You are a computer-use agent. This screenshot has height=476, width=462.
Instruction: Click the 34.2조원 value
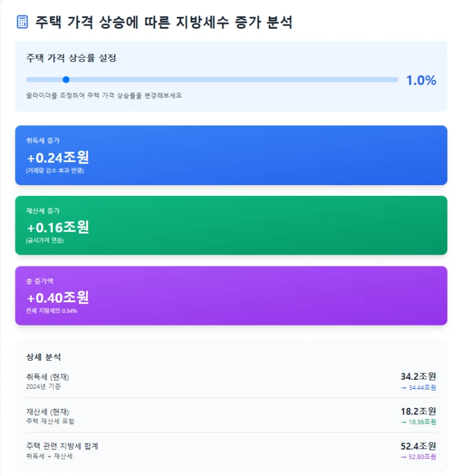(x=418, y=376)
